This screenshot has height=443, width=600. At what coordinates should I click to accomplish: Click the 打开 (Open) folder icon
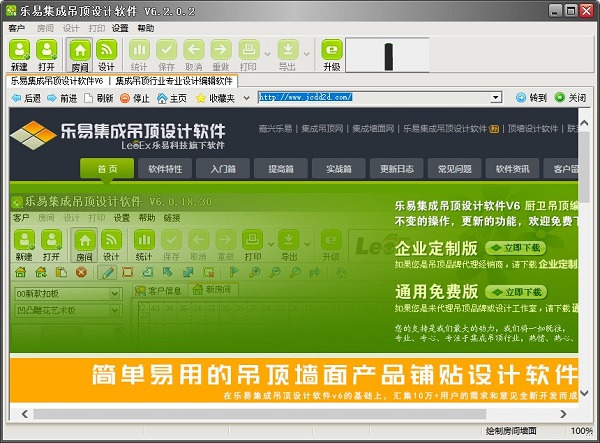[47, 53]
